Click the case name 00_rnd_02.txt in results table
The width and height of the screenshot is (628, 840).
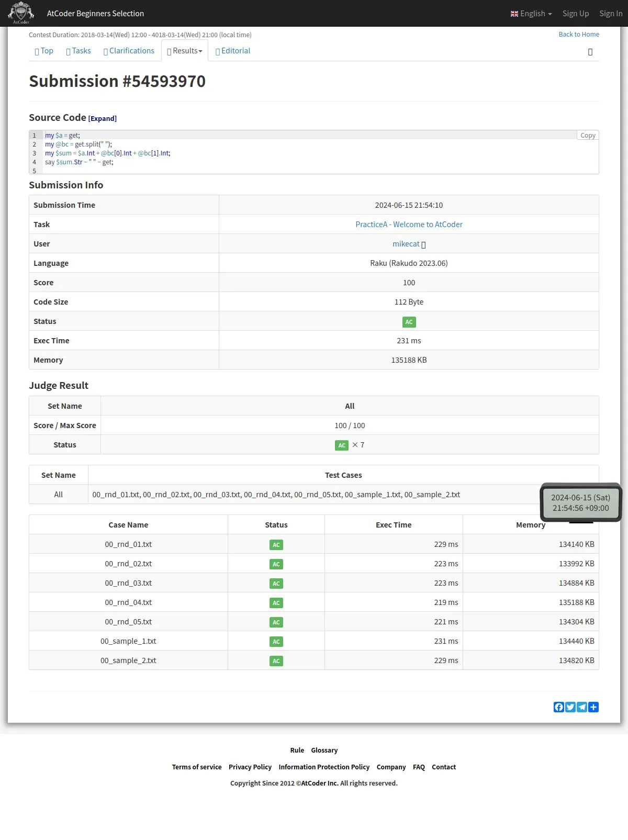[x=128, y=564]
